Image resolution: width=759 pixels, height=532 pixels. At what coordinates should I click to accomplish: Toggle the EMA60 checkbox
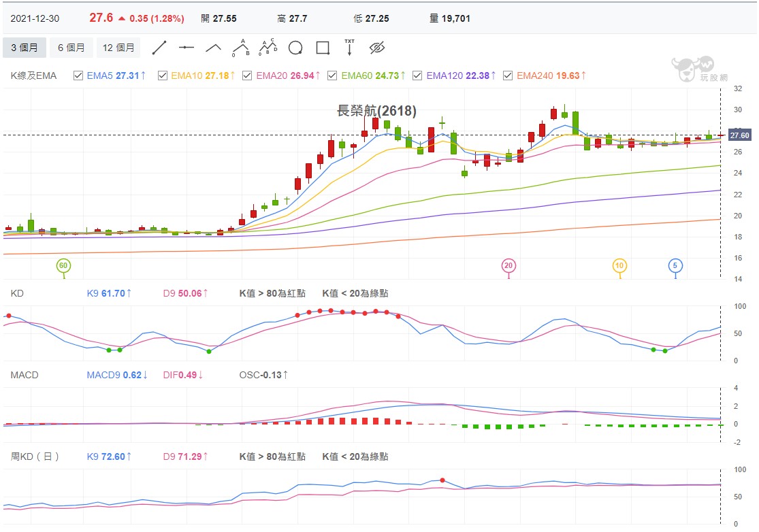point(332,76)
